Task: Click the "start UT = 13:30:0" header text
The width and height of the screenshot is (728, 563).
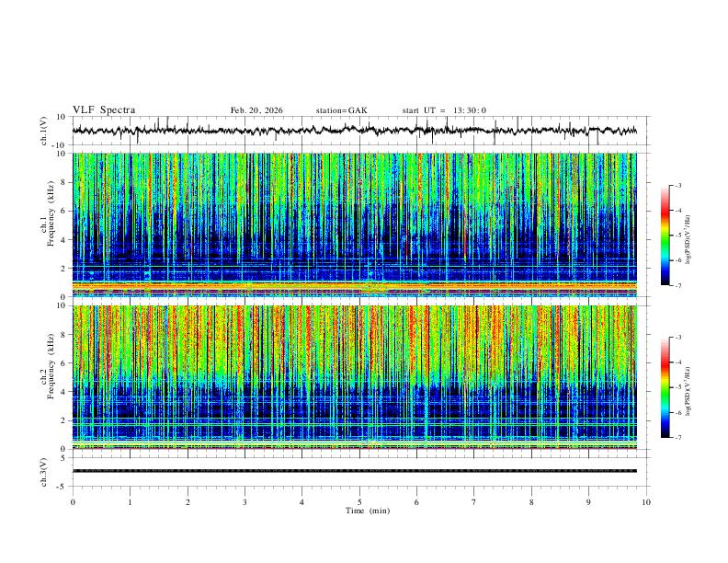Action: click(444, 110)
